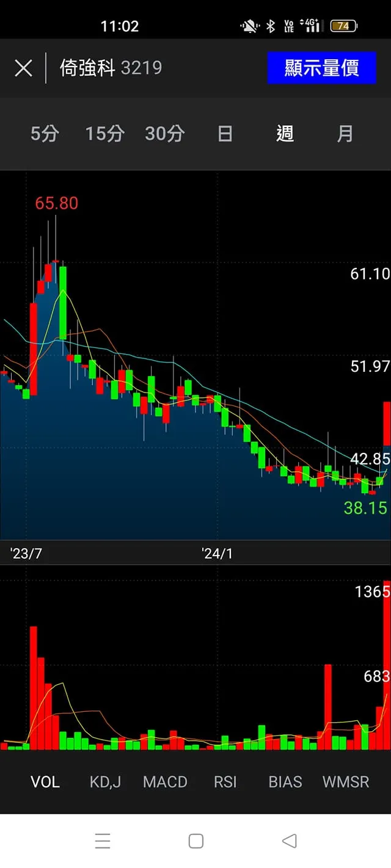
Task: Show the MACD indicator
Action: (165, 782)
